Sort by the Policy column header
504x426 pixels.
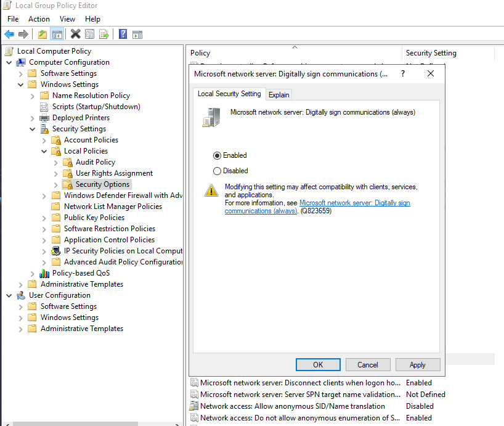coord(294,53)
